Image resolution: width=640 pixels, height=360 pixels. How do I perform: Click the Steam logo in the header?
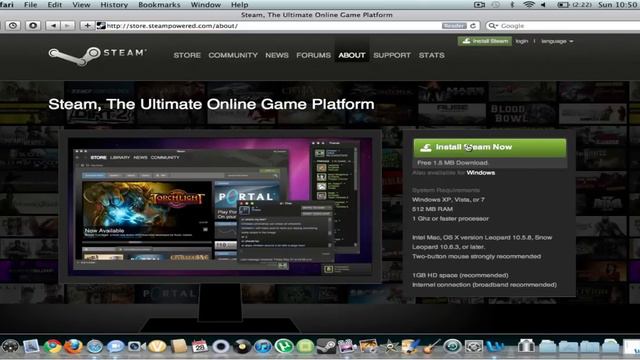click(x=97, y=56)
